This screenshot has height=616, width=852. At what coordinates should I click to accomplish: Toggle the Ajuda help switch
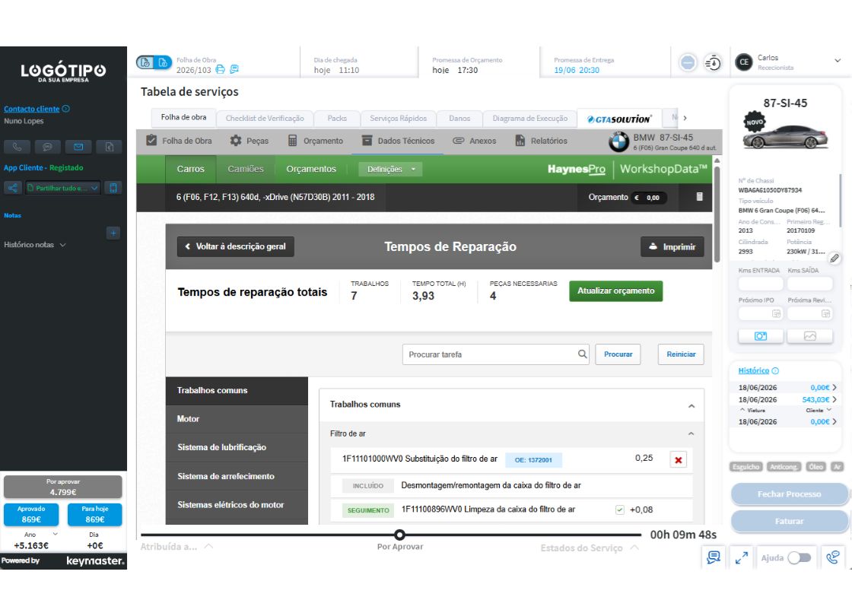coord(800,558)
